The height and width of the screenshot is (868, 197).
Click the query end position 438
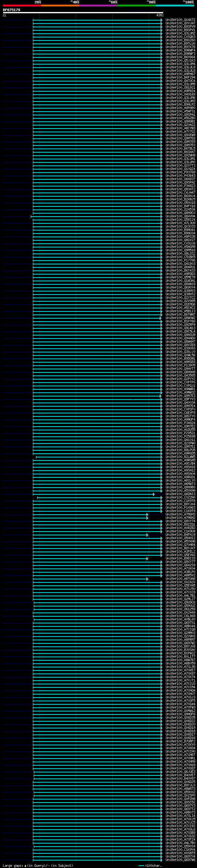point(159,15)
